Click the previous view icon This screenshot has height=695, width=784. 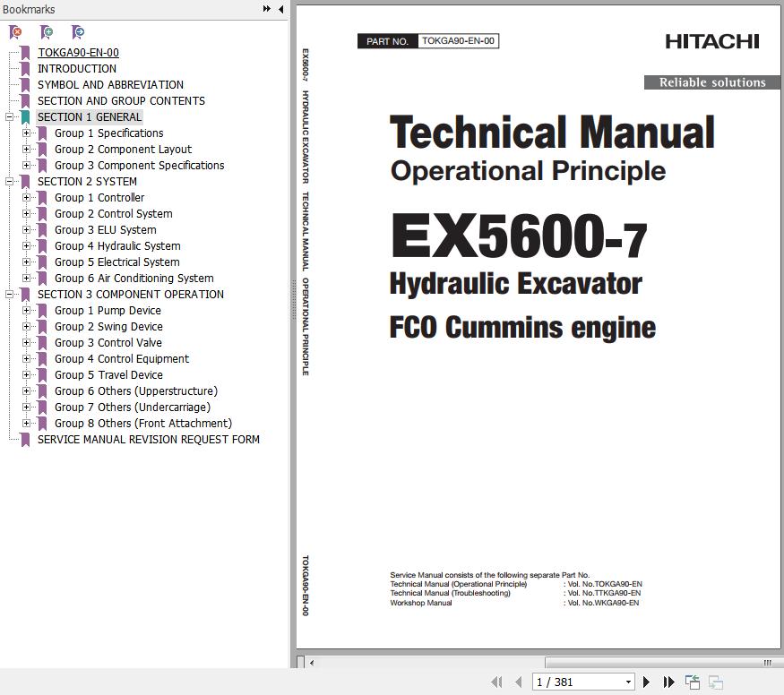click(x=693, y=682)
